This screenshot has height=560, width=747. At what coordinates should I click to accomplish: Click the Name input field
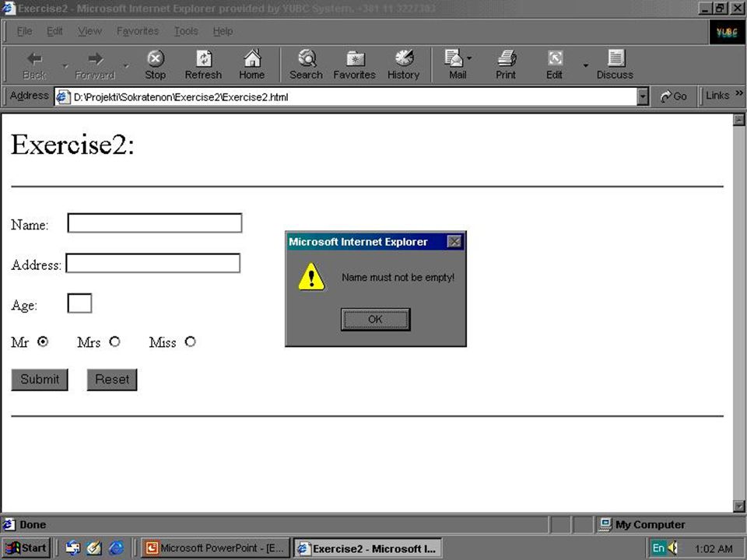pos(155,223)
